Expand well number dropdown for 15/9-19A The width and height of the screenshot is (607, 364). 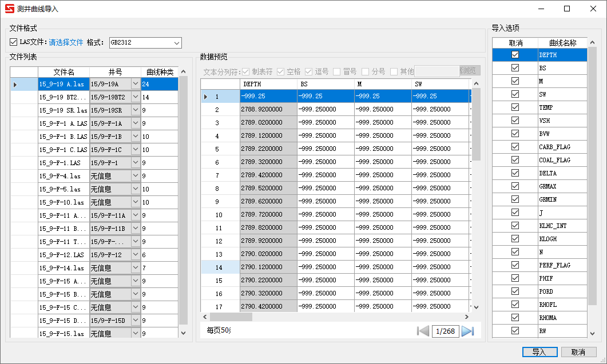point(135,84)
